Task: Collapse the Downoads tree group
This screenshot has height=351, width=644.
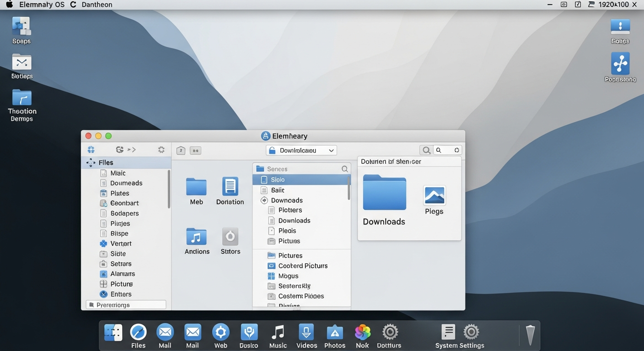Action: (264, 200)
